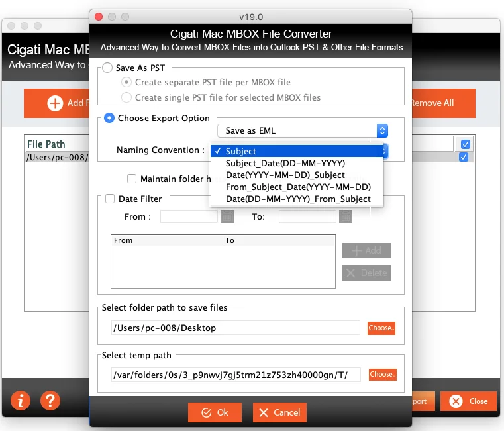Open the help question mark icon
The image size is (504, 431).
click(x=50, y=401)
